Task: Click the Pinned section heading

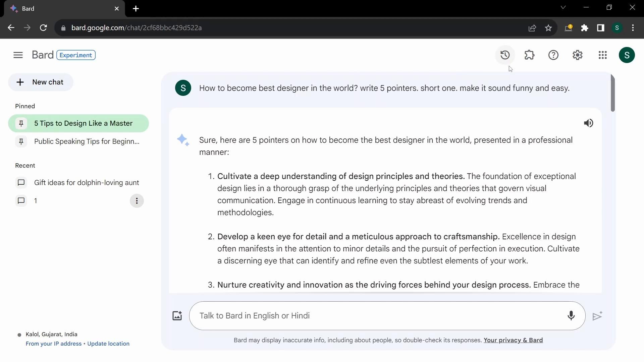Action: (x=25, y=106)
